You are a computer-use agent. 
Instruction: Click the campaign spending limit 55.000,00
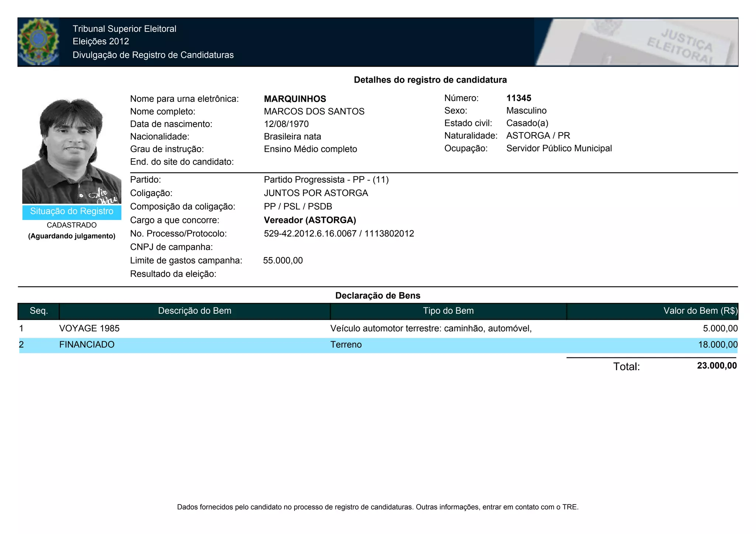(x=283, y=261)
